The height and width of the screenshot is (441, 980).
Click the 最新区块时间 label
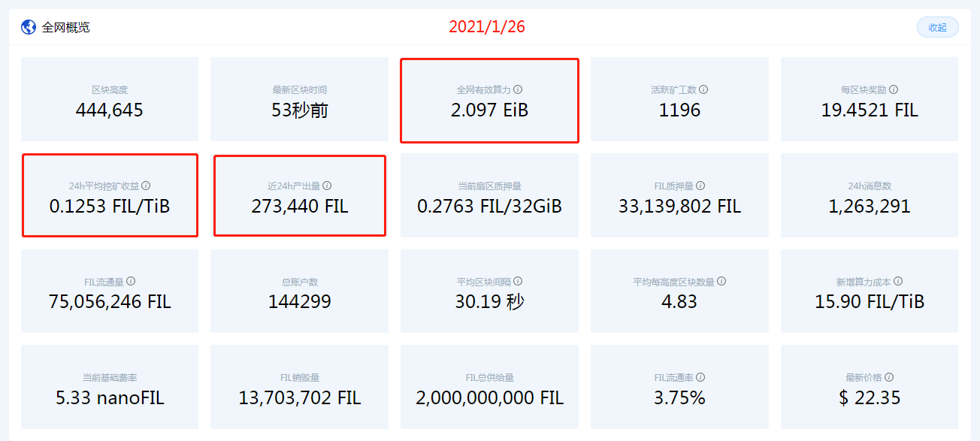(x=300, y=90)
